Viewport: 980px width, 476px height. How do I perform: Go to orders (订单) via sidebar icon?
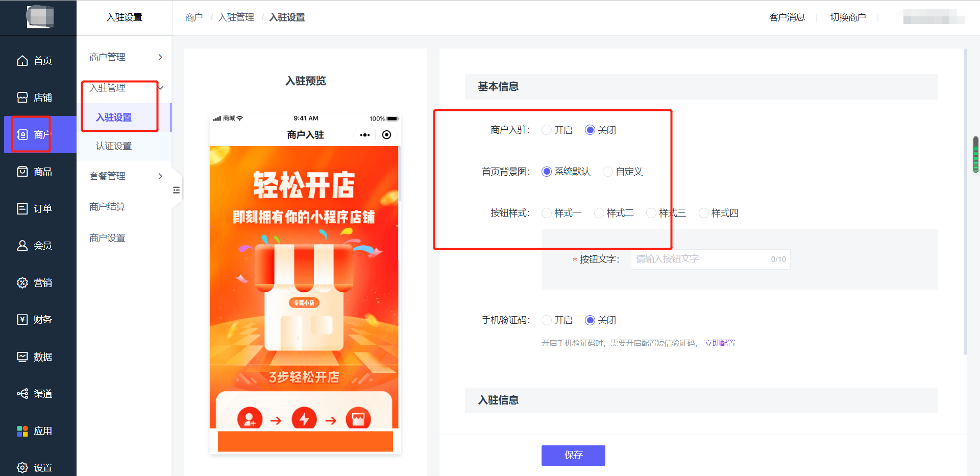(x=22, y=208)
